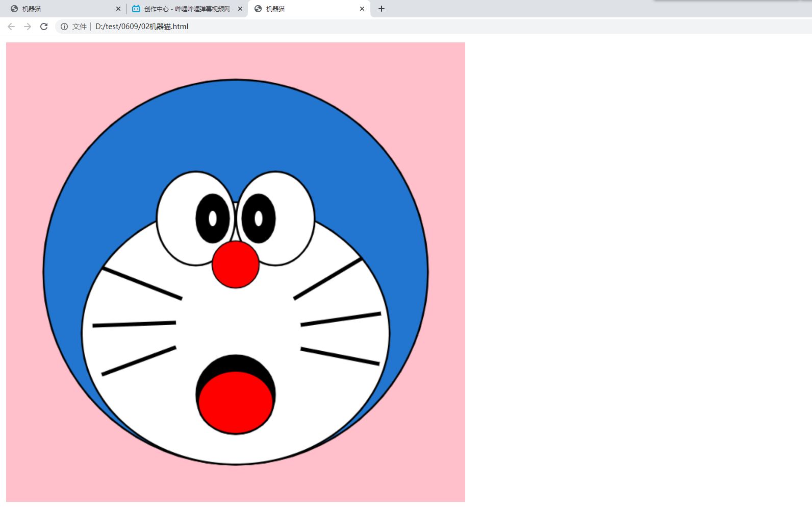812x508 pixels.
Task: Go forward to the next page
Action: tap(28, 27)
